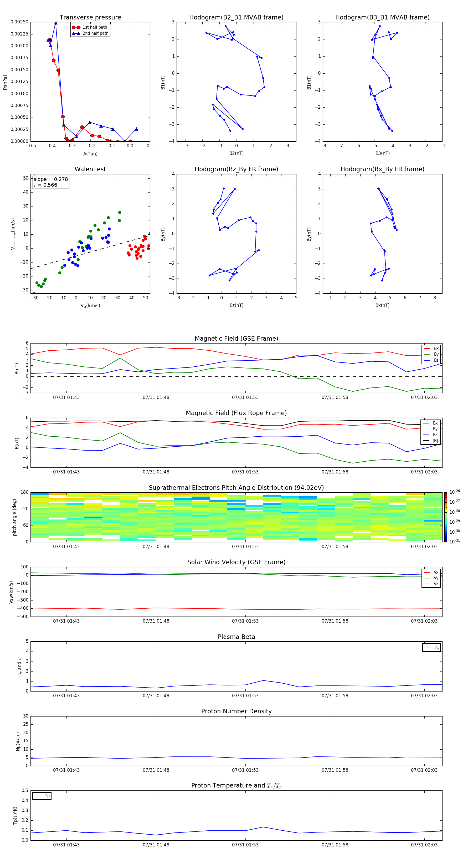The height and width of the screenshot is (868, 473).
Task: Click the "A(T·m)" x-axis label
Action: pos(90,154)
